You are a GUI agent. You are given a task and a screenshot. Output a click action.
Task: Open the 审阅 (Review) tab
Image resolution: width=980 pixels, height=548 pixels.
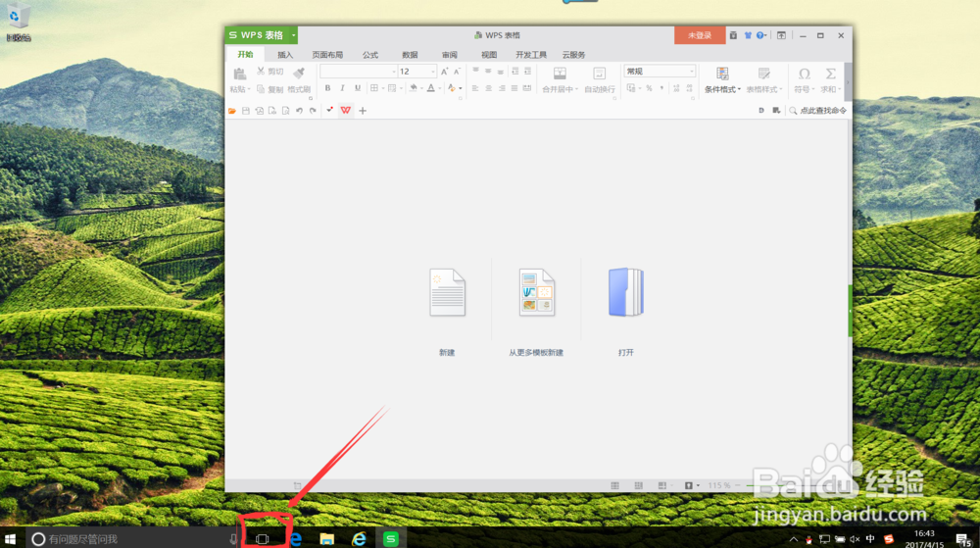450,55
